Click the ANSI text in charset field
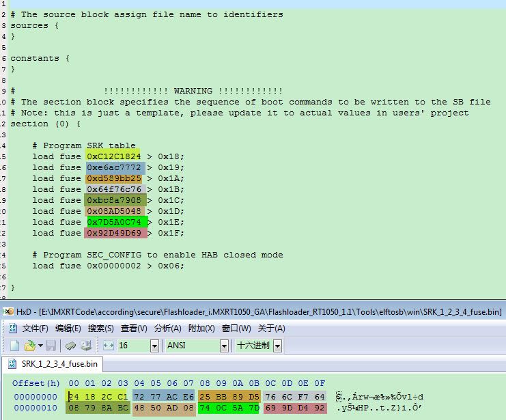506x420 pixels. [176, 346]
